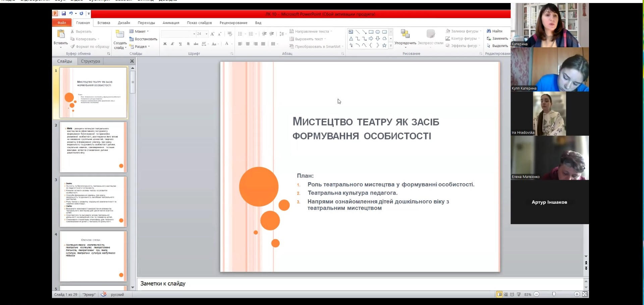Click the Find (Найти) binoculars button

[494, 31]
